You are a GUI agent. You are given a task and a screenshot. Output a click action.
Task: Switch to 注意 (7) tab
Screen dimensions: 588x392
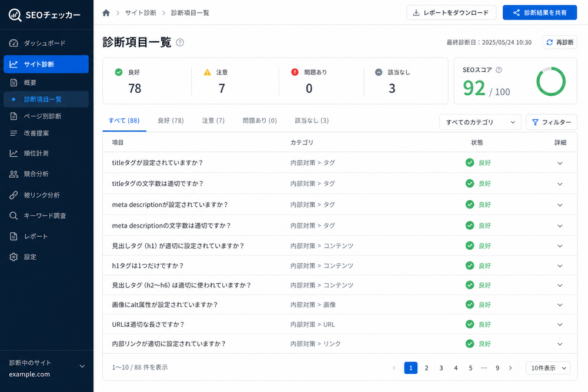213,120
